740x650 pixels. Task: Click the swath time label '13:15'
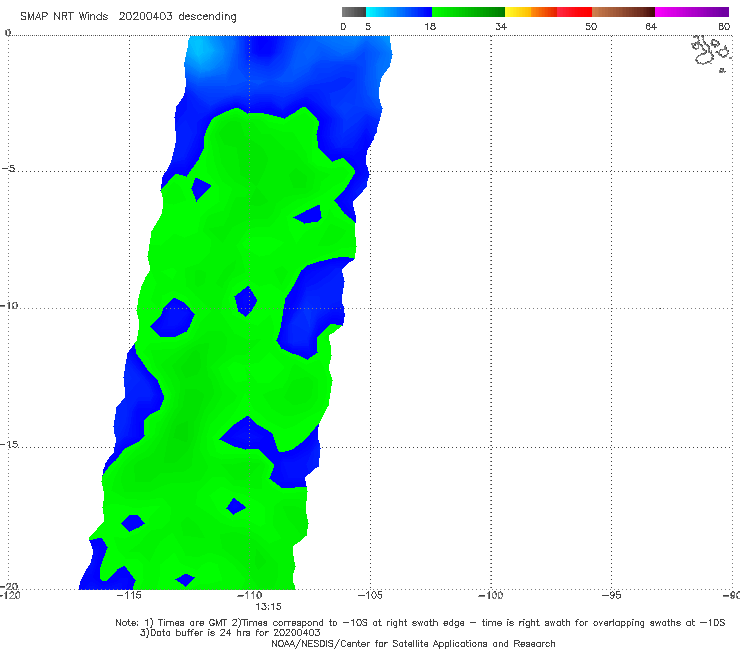point(268,607)
